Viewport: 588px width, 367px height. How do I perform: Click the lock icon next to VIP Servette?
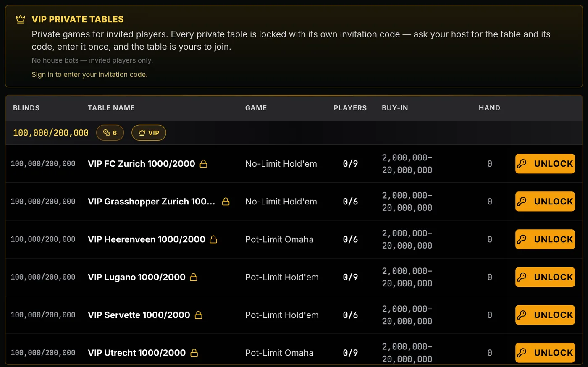[x=198, y=315]
